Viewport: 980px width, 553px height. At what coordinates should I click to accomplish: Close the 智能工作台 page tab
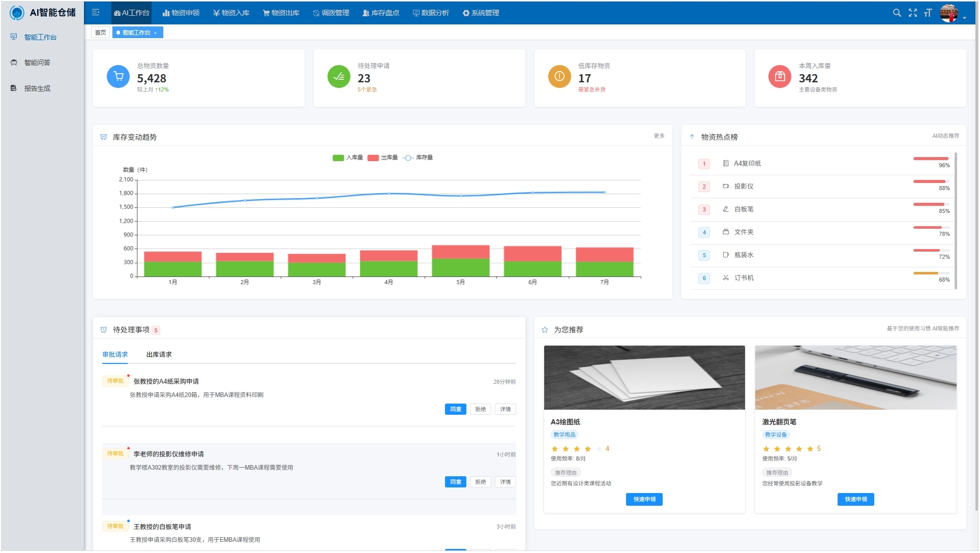click(x=155, y=33)
